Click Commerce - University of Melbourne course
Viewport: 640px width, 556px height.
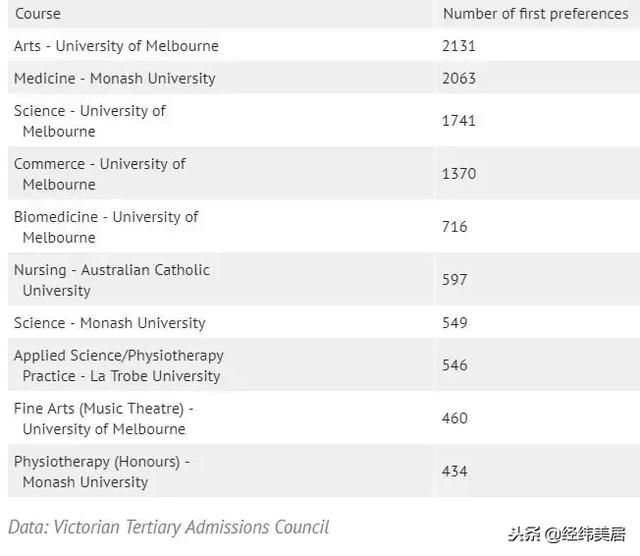100,174
